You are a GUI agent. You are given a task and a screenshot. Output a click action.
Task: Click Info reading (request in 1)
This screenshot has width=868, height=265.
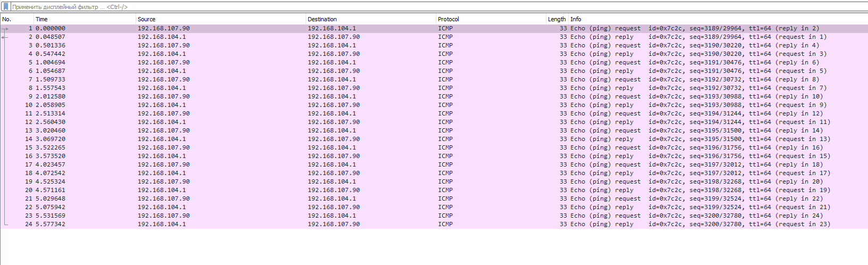698,37
